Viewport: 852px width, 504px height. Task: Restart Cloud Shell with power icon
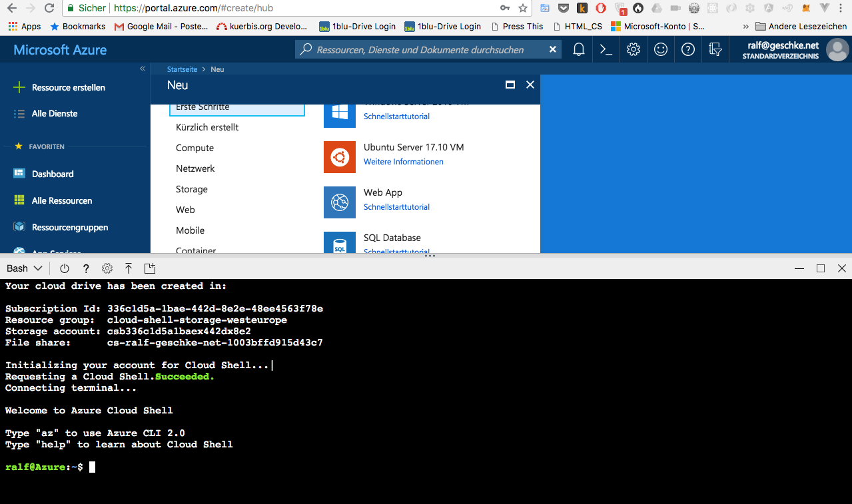tap(65, 268)
